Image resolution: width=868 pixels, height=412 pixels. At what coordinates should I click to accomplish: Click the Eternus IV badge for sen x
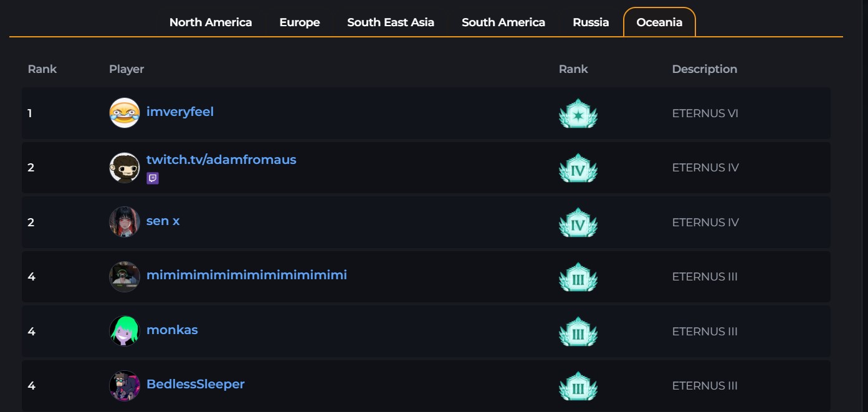tap(578, 223)
